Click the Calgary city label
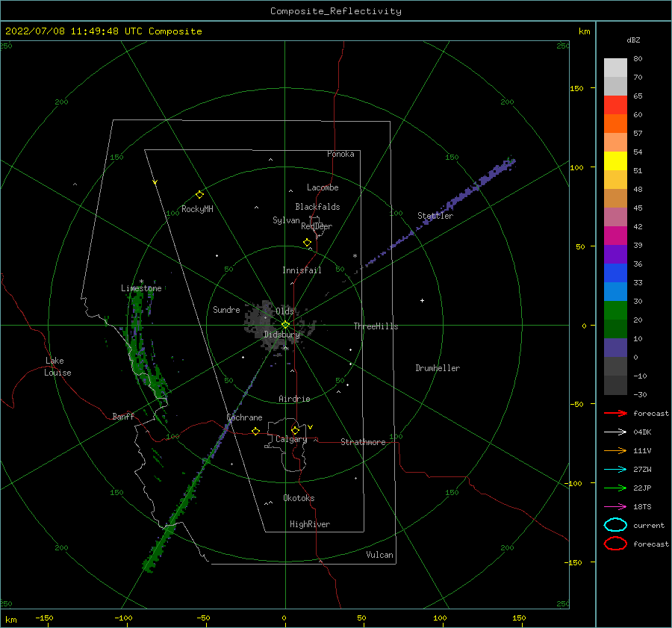Screen dimensions: 672x628 pyautogui.click(x=291, y=439)
